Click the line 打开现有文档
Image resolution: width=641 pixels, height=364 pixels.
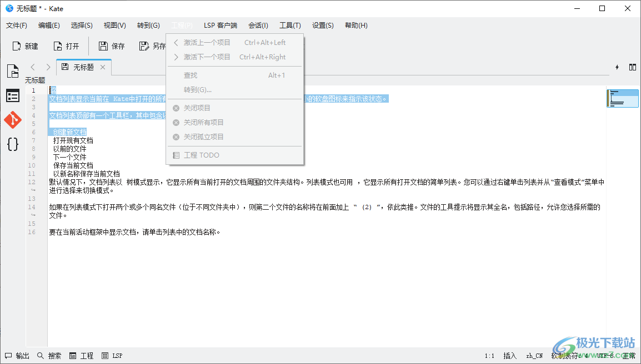73,140
